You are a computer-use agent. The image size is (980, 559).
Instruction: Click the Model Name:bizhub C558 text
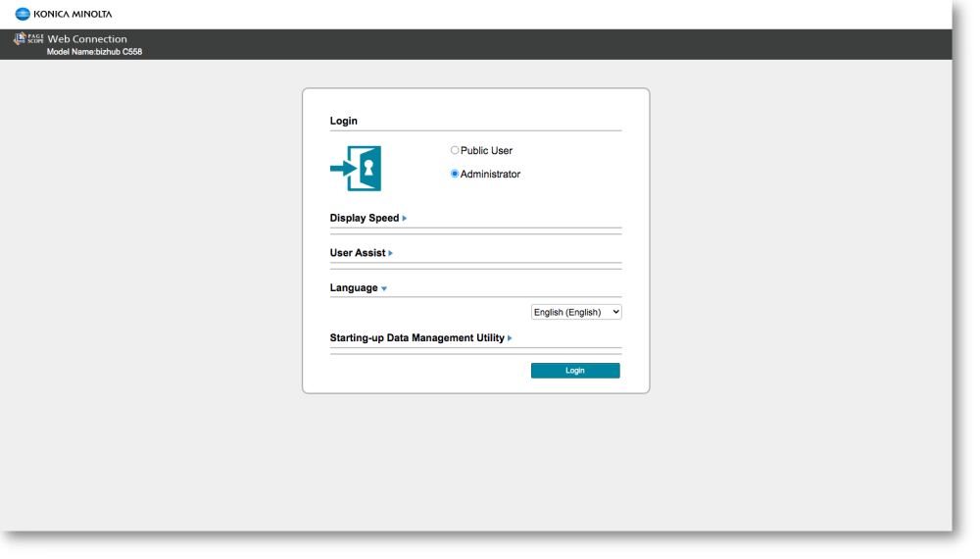tap(94, 52)
